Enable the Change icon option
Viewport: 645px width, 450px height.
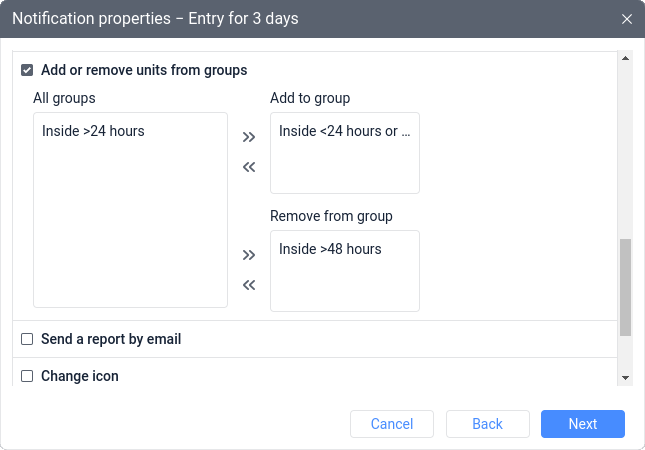click(x=27, y=376)
